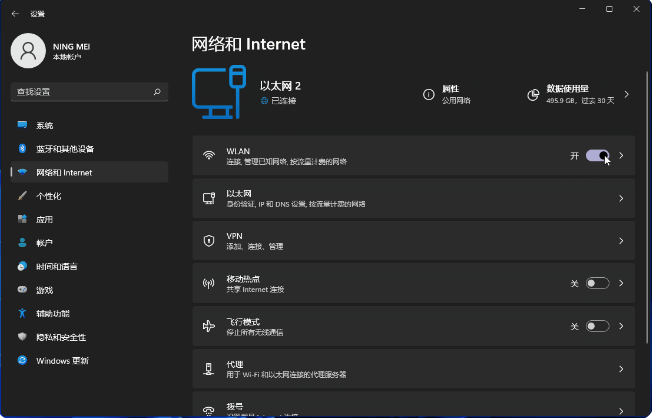Screen dimensions: 652x418
Task: Open 时间和语言 in the sidebar menu
Action: [57, 266]
